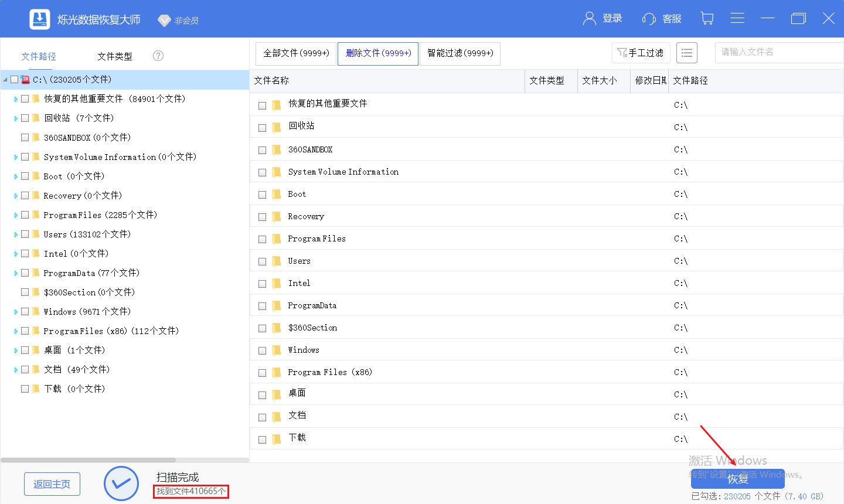This screenshot has width=844, height=504.
Task: Click the 恢复 recover button
Action: 739,479
